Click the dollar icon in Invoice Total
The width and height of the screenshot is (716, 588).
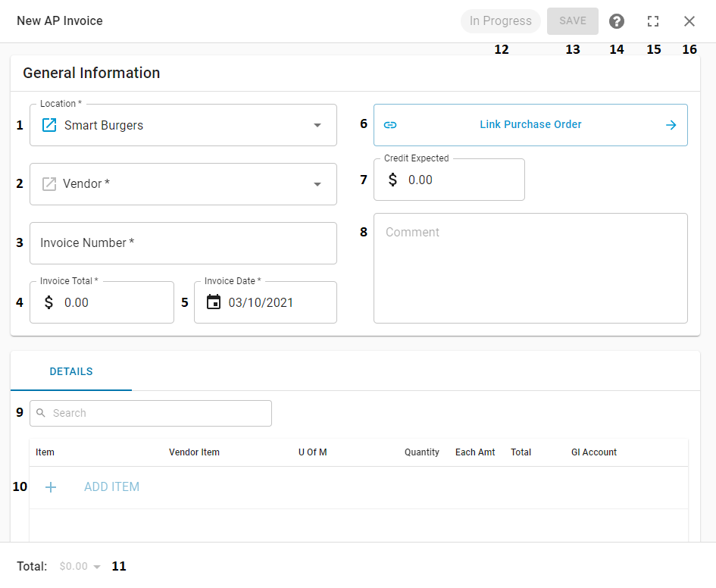[x=48, y=302]
